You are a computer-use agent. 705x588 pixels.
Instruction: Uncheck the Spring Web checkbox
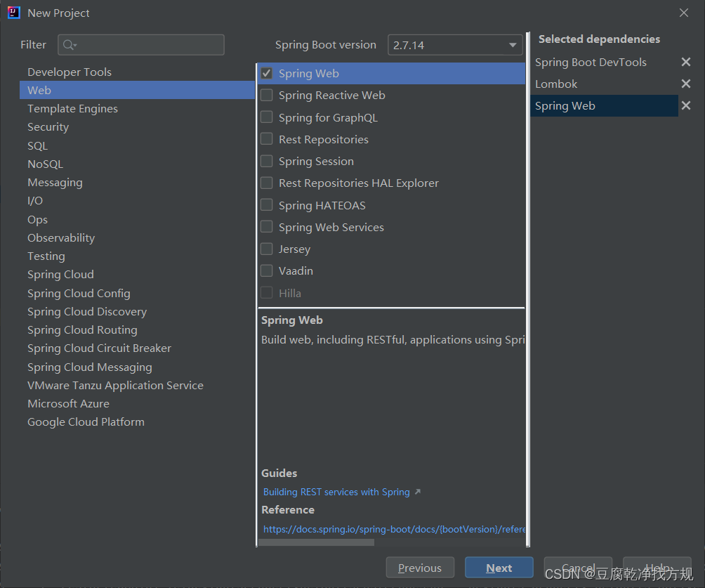coord(267,73)
